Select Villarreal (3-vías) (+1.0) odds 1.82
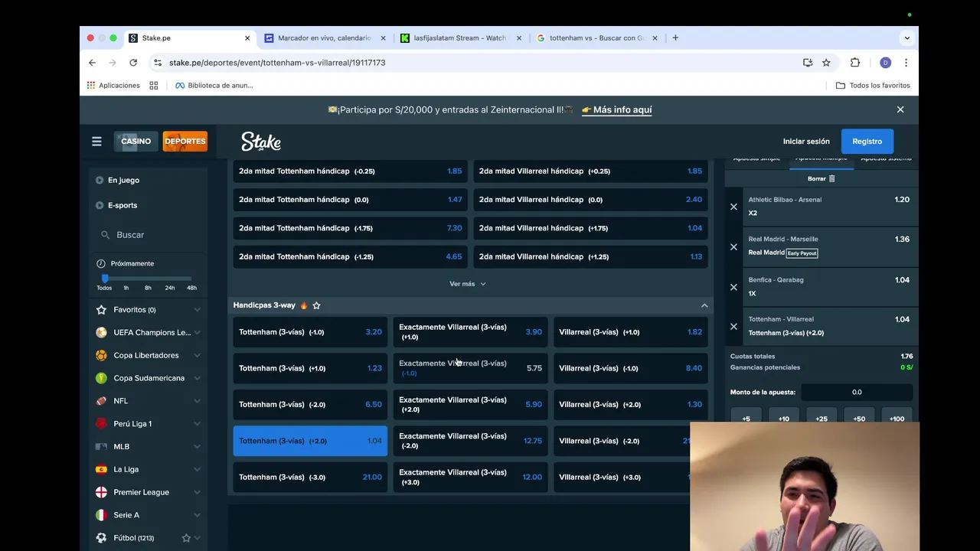980x551 pixels. (x=631, y=332)
